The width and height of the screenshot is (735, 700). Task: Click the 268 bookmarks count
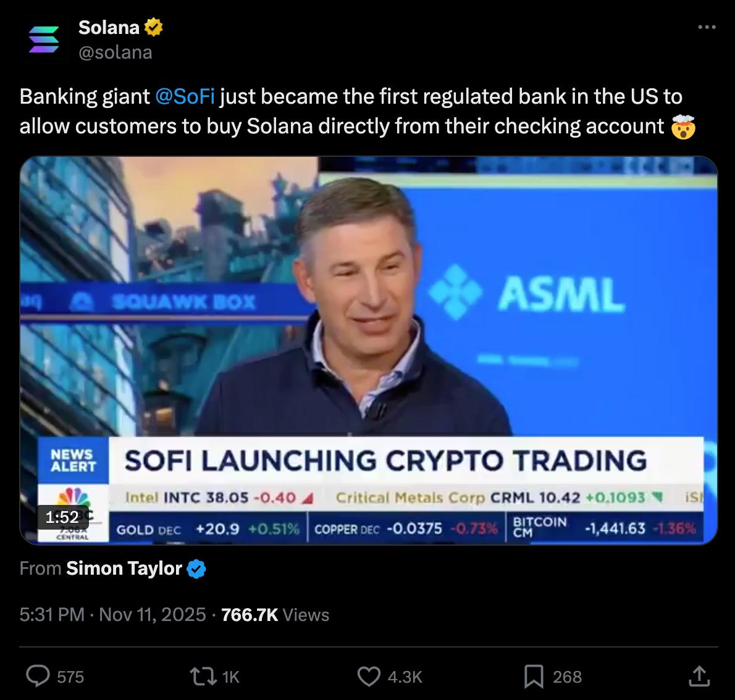(567, 677)
